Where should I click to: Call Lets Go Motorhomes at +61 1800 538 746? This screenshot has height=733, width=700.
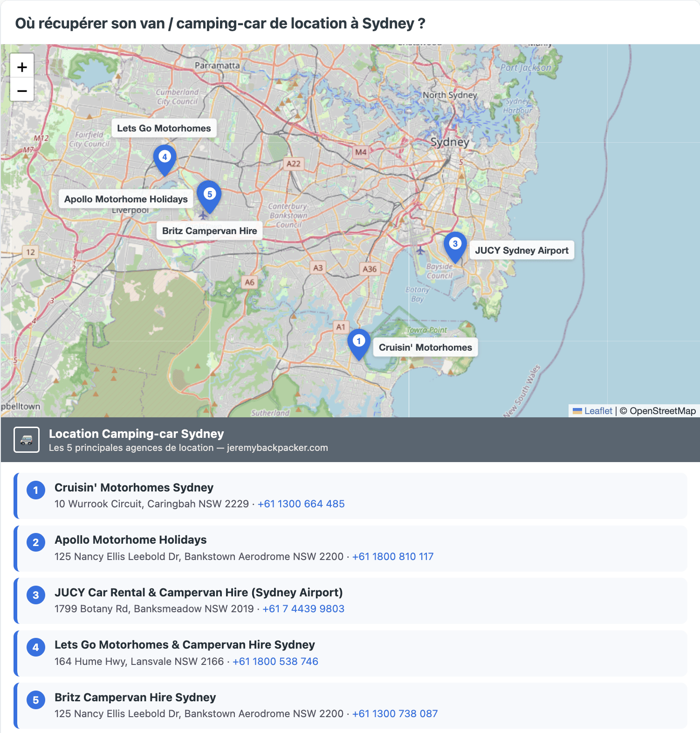point(275,662)
